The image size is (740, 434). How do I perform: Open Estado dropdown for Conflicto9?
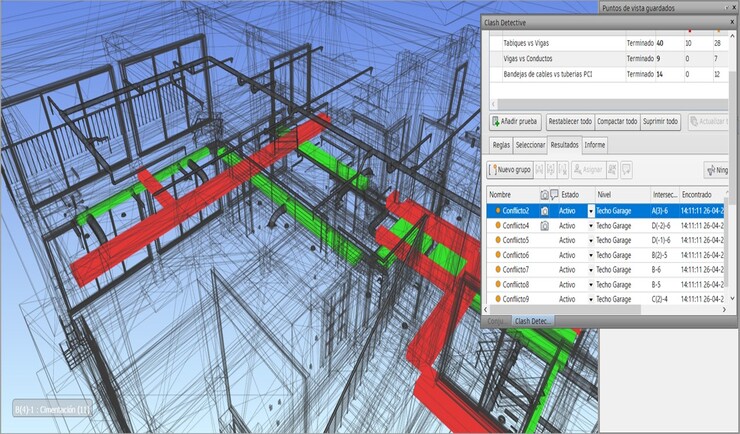591,299
